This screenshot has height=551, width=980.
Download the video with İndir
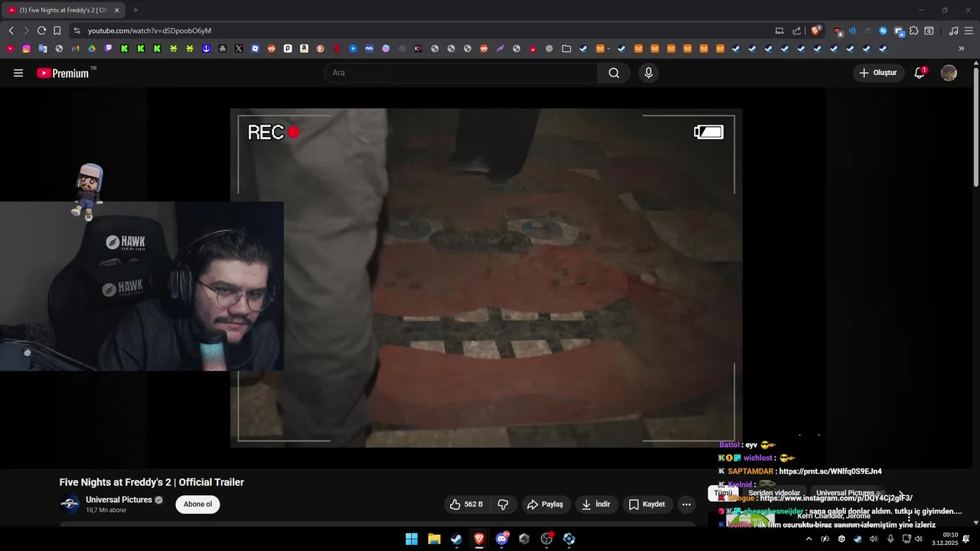coord(596,504)
